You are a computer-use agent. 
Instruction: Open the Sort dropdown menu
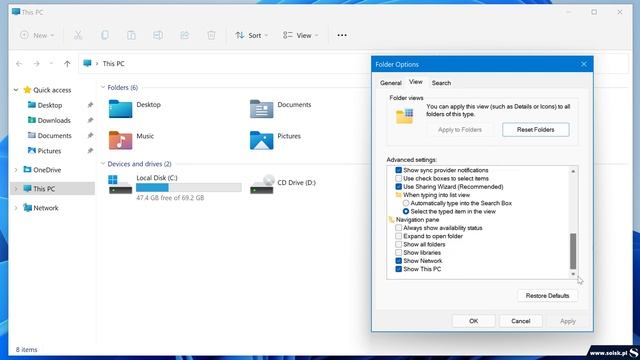252,35
